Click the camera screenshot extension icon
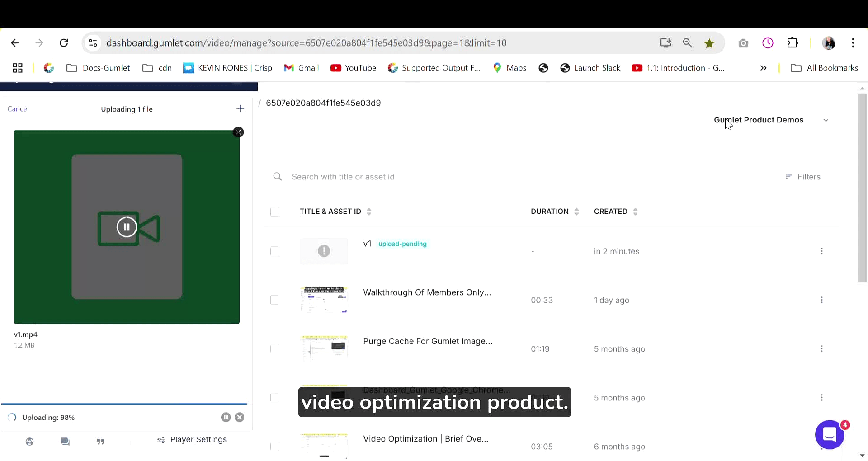The width and height of the screenshot is (868, 461). 743,43
